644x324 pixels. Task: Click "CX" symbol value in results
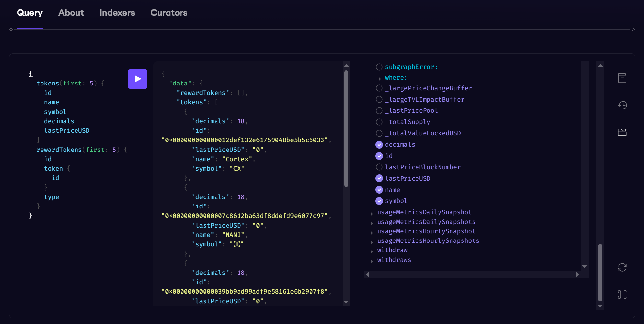237,168
